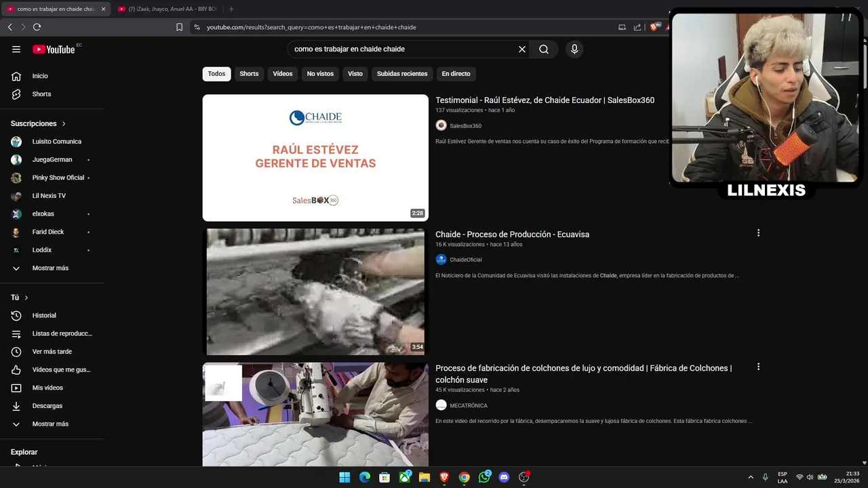Select the Visto filter chip
The height and width of the screenshot is (488, 868).
pyautogui.click(x=355, y=74)
